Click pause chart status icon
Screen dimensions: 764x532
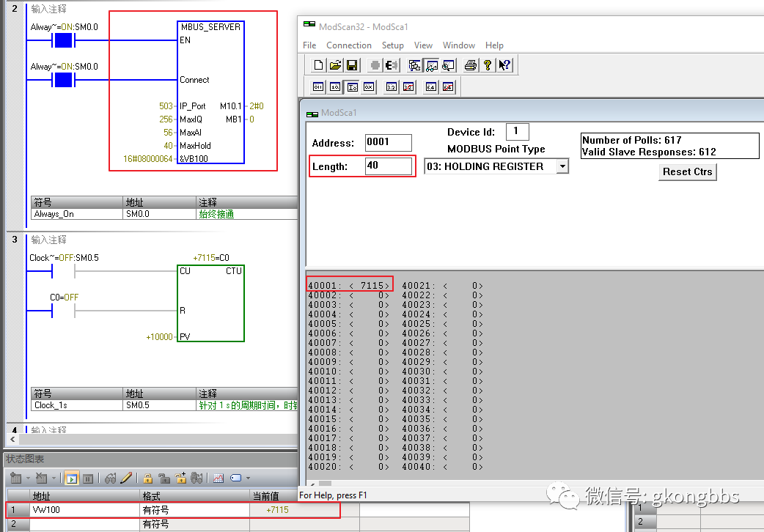click(88, 479)
